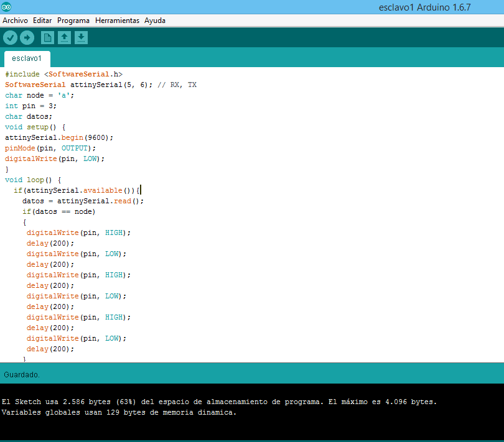Save sketch with the down-arrow icon
Screen dimensions: 504x442
click(81, 37)
